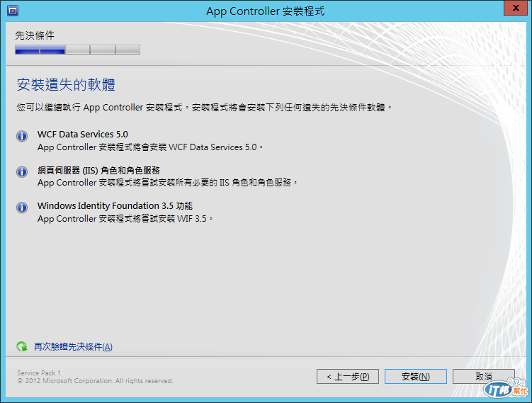The height and width of the screenshot is (403, 532).
Task: Select the WCF Data Services 5.0 heading
Action: pyautogui.click(x=82, y=135)
